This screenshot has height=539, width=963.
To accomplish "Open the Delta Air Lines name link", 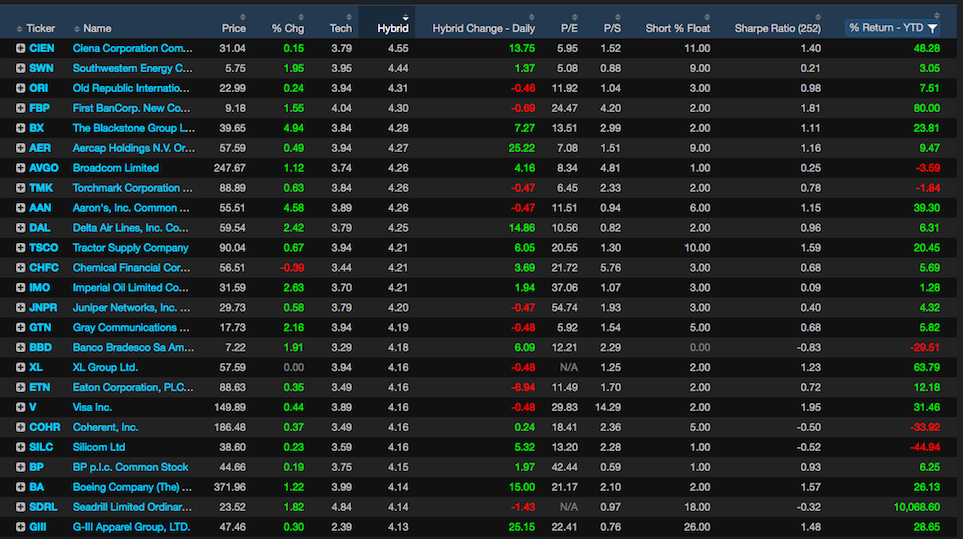I will point(131,228).
